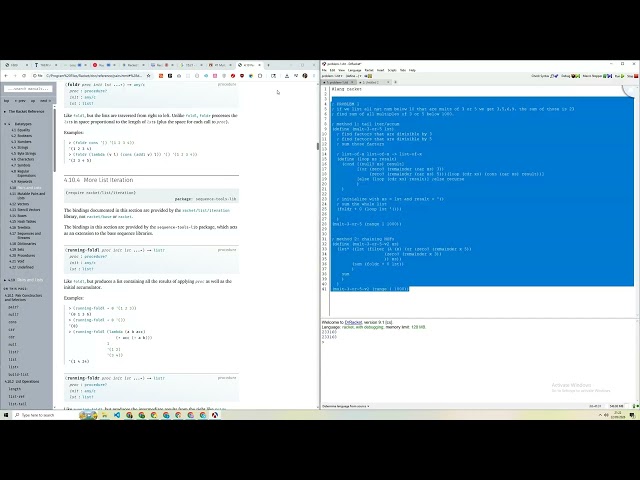
Task: Click the 'top' navigation link
Action: pyautogui.click(x=7, y=101)
